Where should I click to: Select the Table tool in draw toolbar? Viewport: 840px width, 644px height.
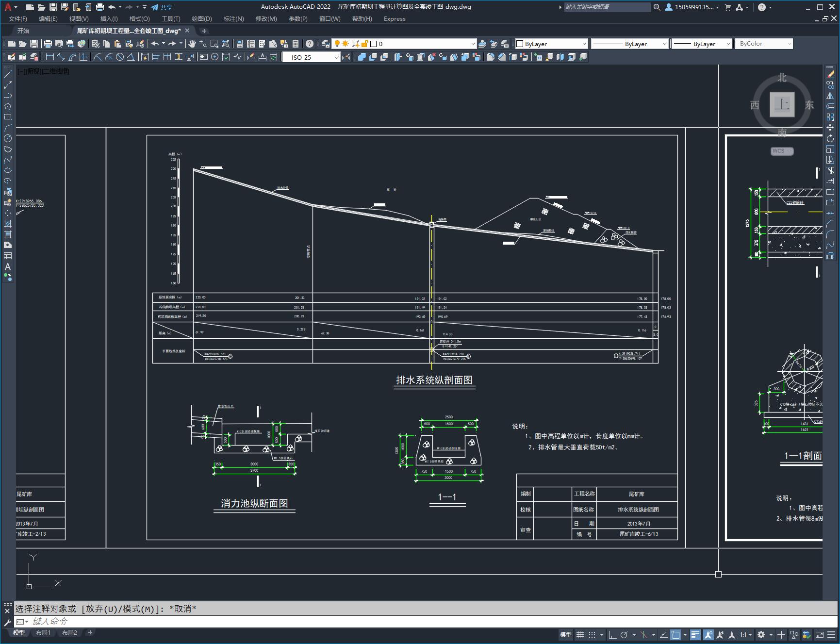pos(8,256)
